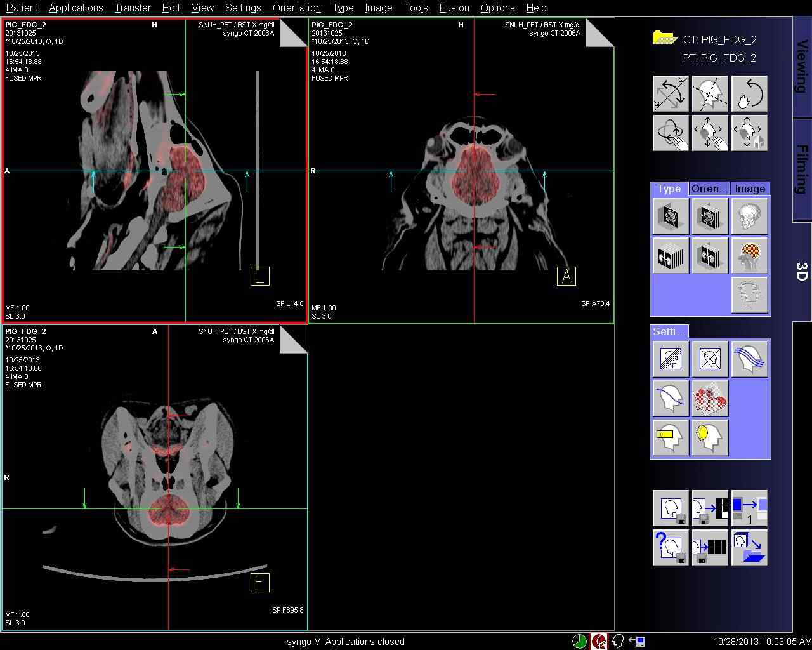The width and height of the screenshot is (812, 650).
Task: Select the Settings subtask tab
Action: tap(669, 331)
